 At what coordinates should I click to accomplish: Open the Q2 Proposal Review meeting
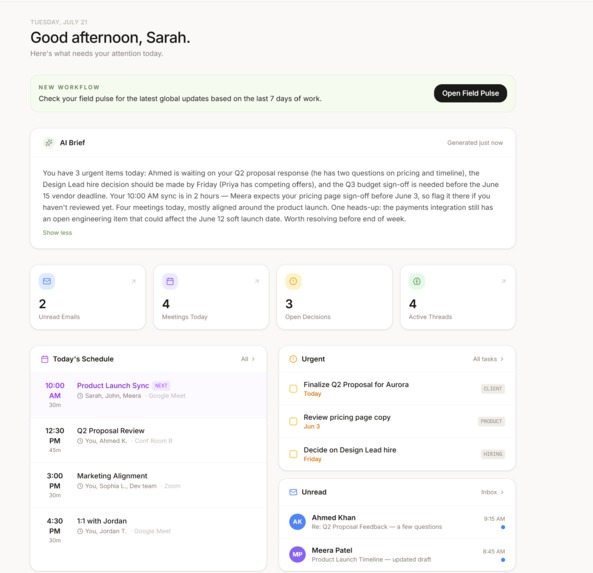point(148,440)
